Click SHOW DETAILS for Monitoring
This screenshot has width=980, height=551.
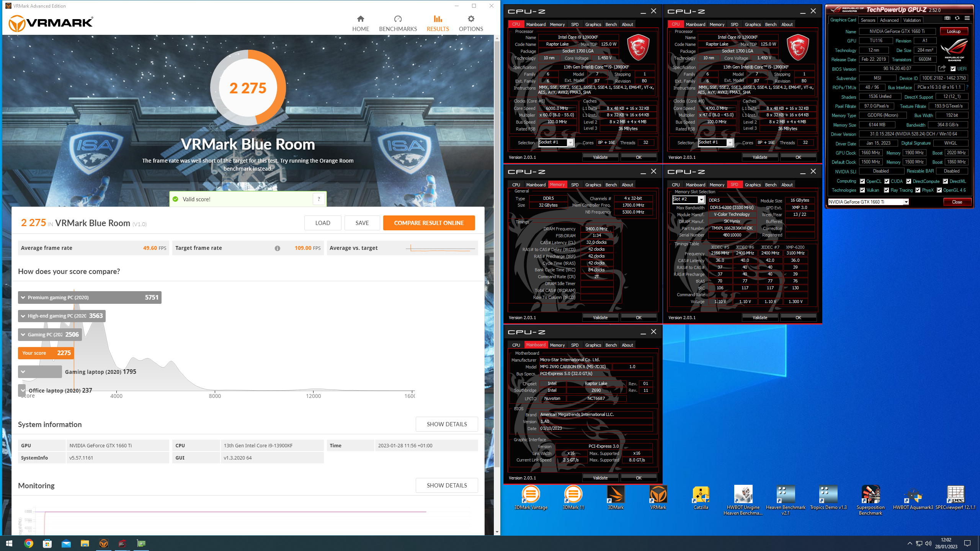point(446,486)
